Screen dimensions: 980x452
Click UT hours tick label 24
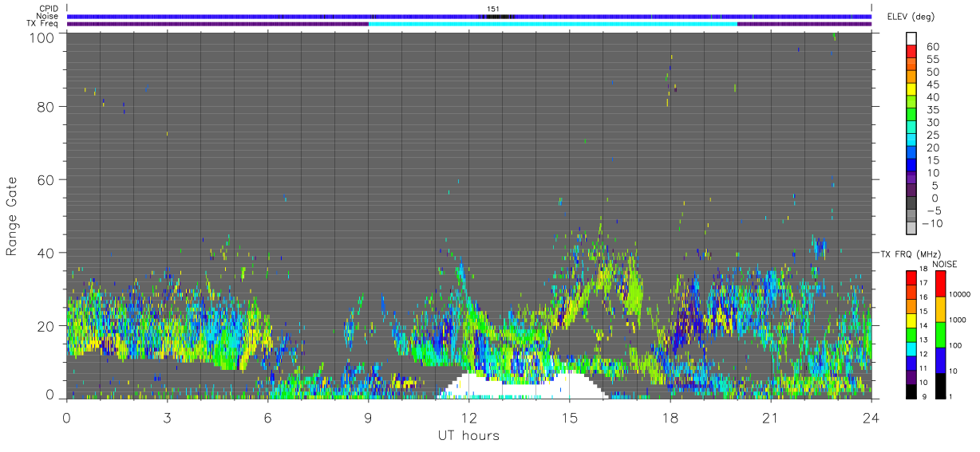871,417
